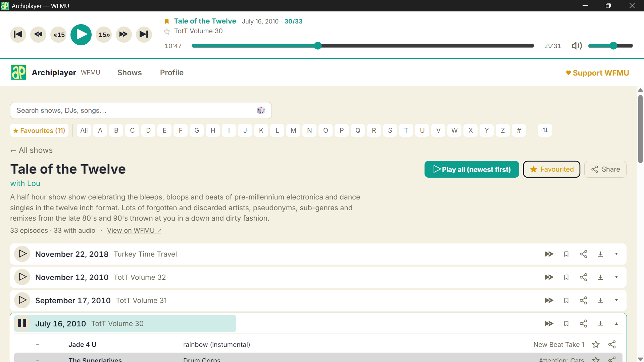
Task: Click Play all (newest first)
Action: (x=472, y=169)
